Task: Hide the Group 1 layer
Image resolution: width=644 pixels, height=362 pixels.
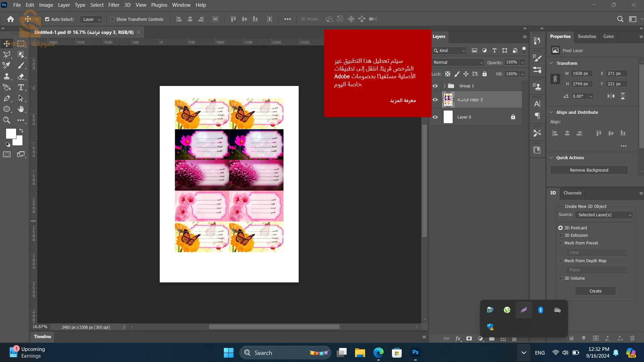Action: tap(435, 86)
